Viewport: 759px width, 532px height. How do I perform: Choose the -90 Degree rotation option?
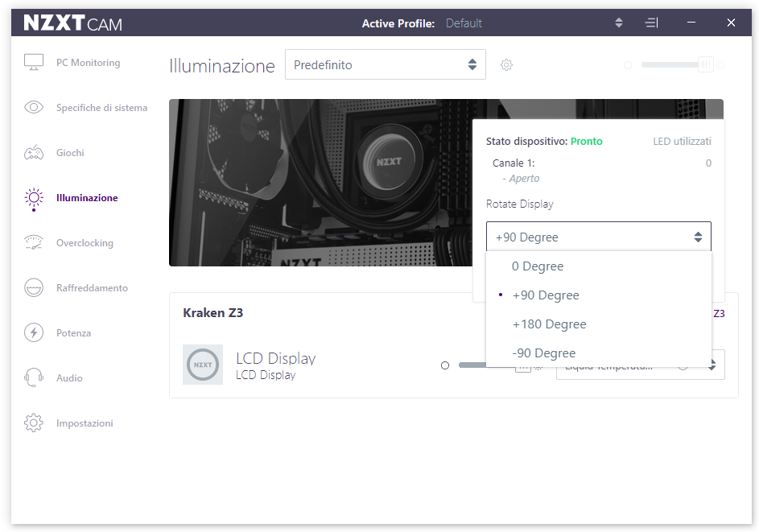(599, 353)
